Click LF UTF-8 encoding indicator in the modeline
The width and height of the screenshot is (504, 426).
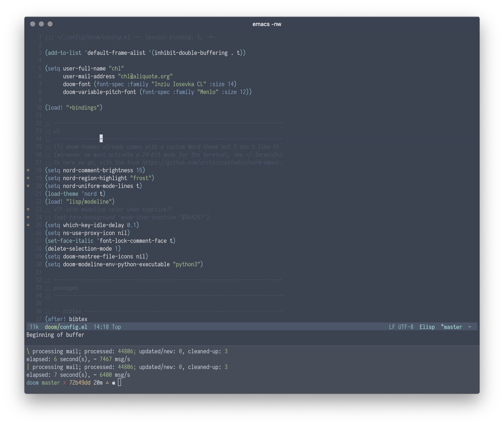401,327
